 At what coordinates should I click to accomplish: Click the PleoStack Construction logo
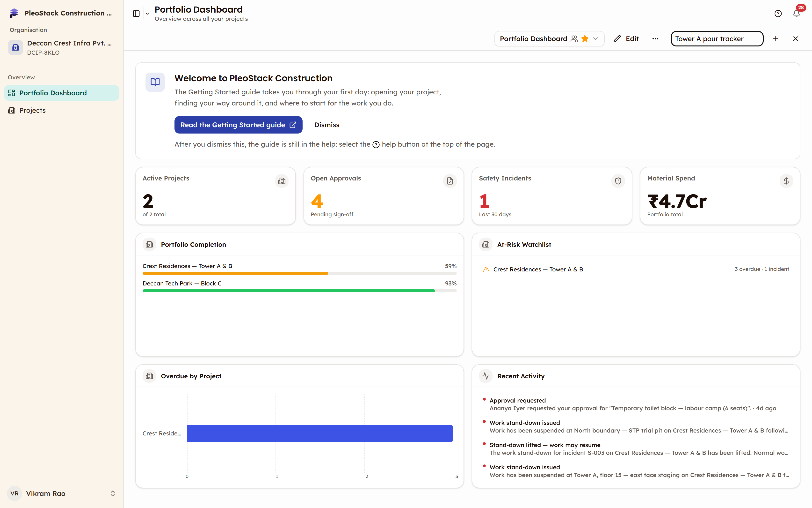tap(14, 13)
